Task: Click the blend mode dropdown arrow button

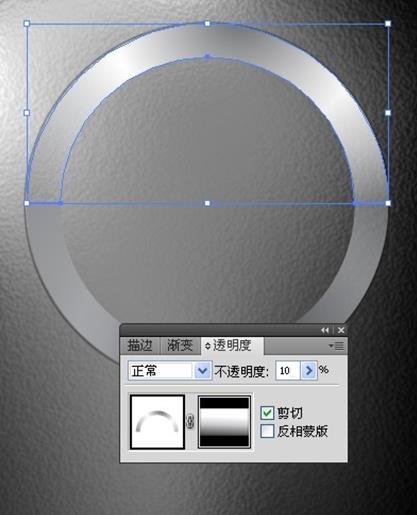Action: (x=203, y=371)
